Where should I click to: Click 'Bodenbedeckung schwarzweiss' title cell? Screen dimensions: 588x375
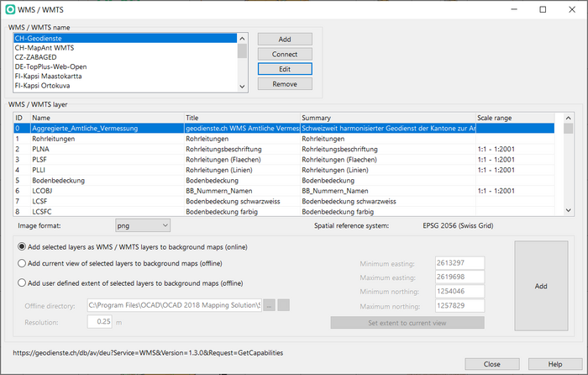point(242,201)
